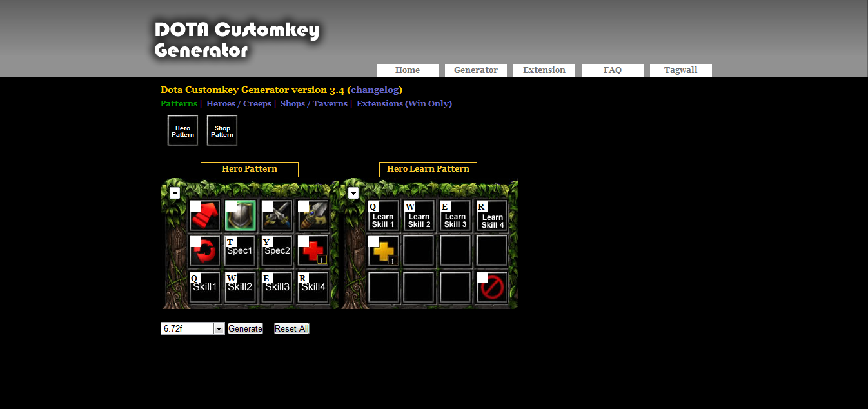Image resolution: width=868 pixels, height=409 pixels.
Task: Click the yellow plus attribute bonus icon
Action: click(384, 251)
